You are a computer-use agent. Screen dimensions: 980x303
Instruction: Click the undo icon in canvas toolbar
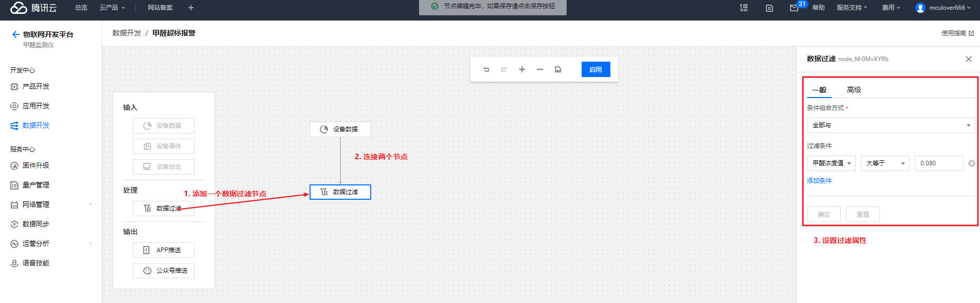tap(486, 69)
